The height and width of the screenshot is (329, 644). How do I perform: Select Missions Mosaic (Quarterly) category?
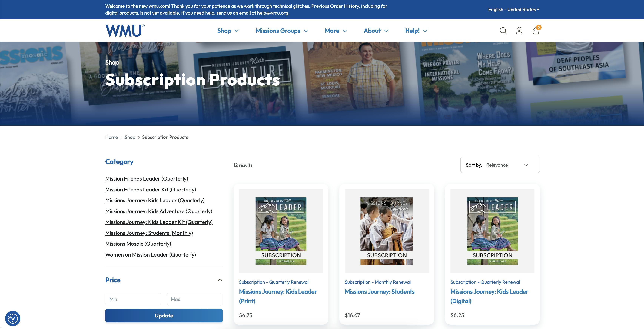pos(138,244)
